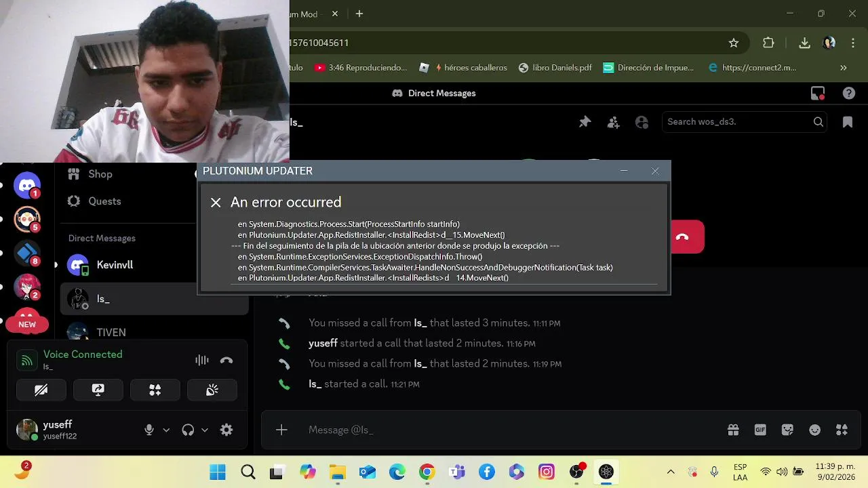The height and width of the screenshot is (488, 868).
Task: Add friends to DM icon
Action: (x=613, y=122)
